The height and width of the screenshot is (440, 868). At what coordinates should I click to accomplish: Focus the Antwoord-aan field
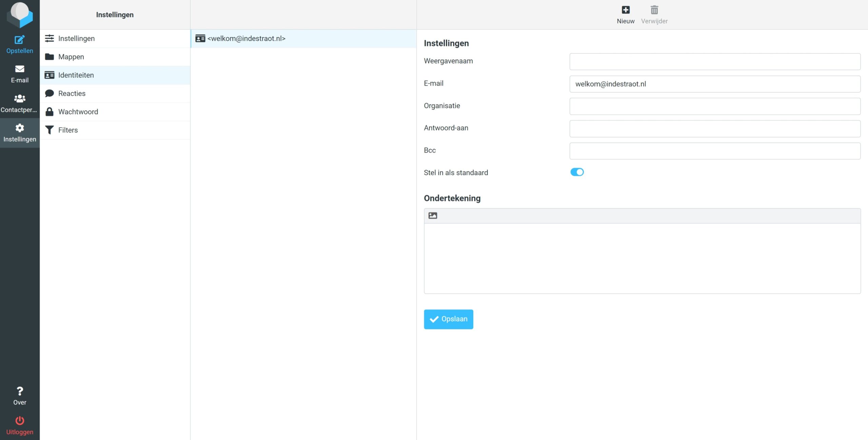tap(715, 129)
